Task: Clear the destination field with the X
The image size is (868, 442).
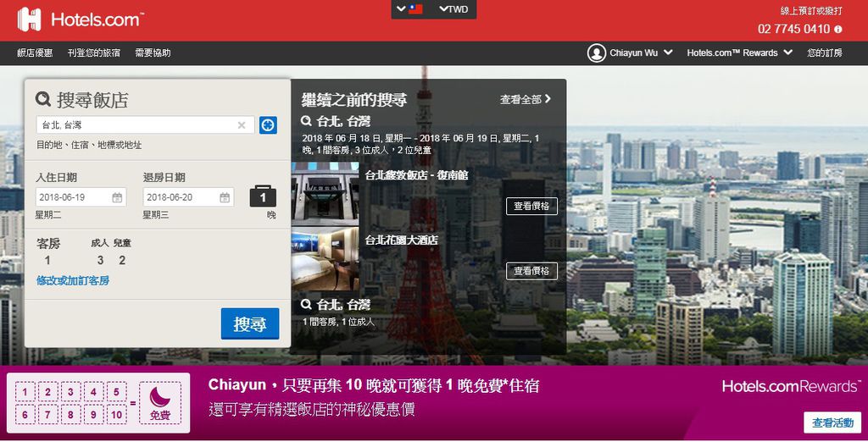Action: tap(242, 125)
